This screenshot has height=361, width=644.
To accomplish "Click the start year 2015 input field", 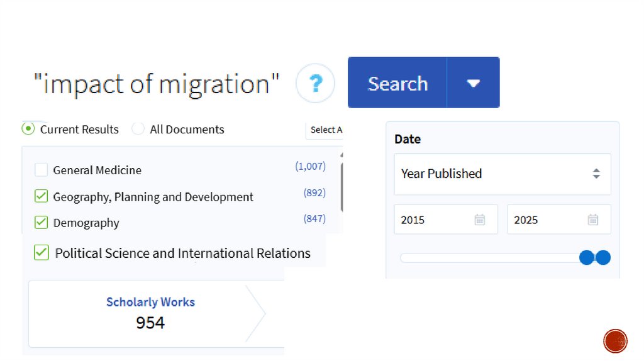I will coord(434,219).
